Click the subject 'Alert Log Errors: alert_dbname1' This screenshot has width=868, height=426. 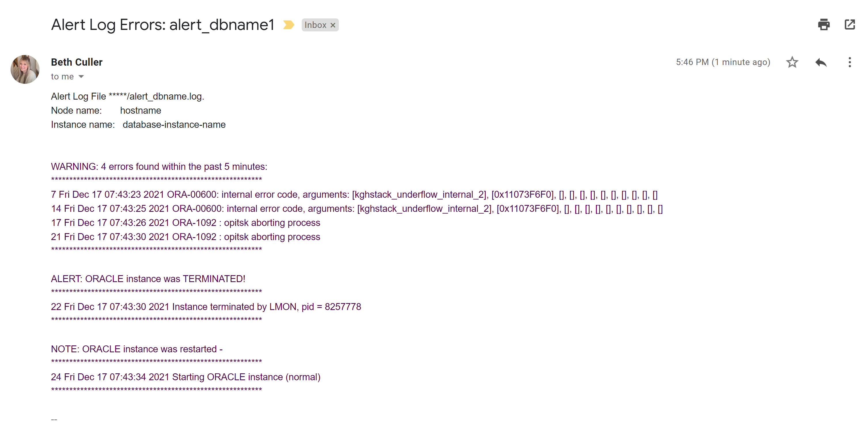[x=163, y=25]
